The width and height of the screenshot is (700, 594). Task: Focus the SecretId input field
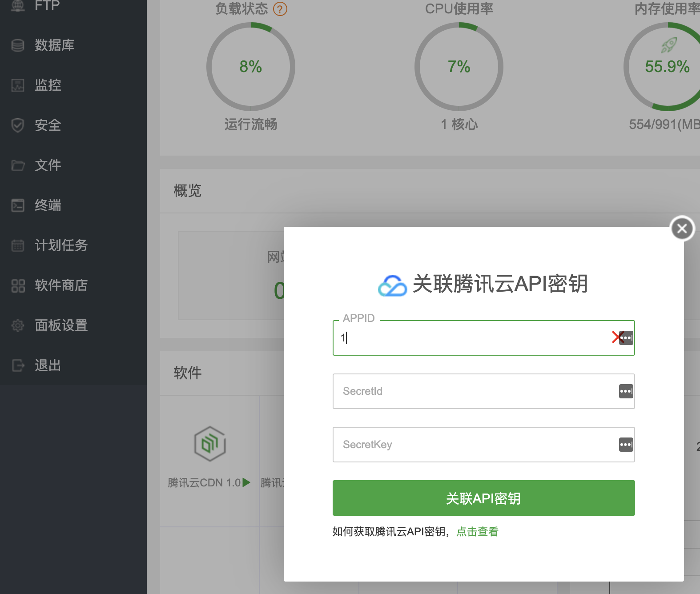pyautogui.click(x=483, y=391)
